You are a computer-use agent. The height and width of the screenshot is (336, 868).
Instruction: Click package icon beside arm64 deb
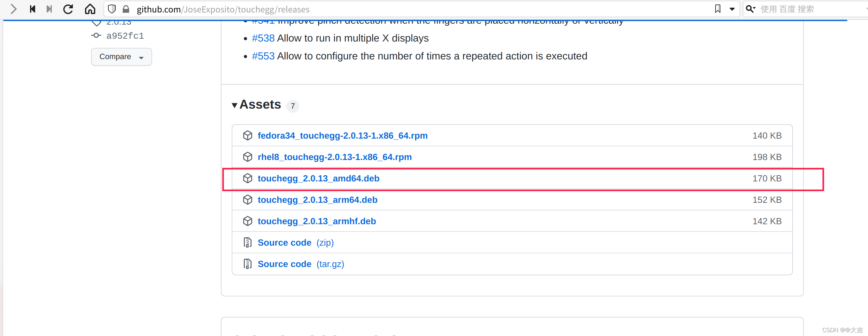click(248, 200)
